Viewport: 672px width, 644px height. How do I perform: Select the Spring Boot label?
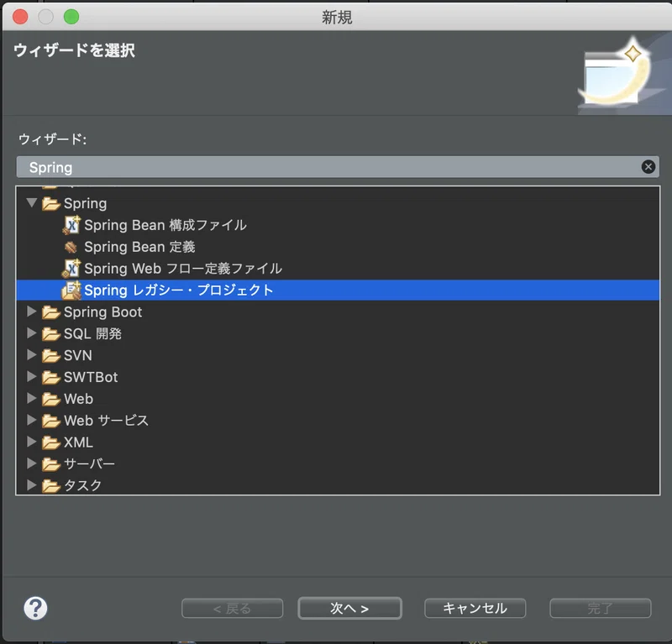(102, 312)
